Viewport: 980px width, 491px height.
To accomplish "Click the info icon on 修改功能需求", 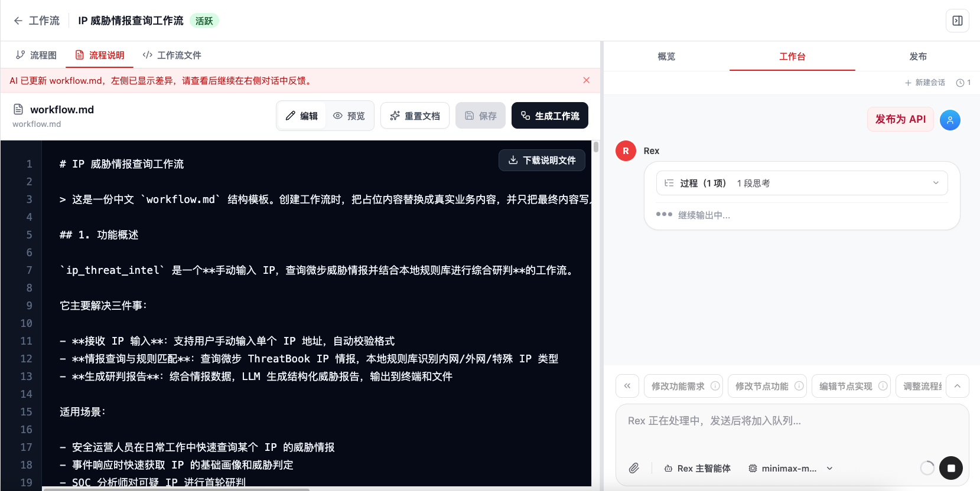I will coord(715,386).
